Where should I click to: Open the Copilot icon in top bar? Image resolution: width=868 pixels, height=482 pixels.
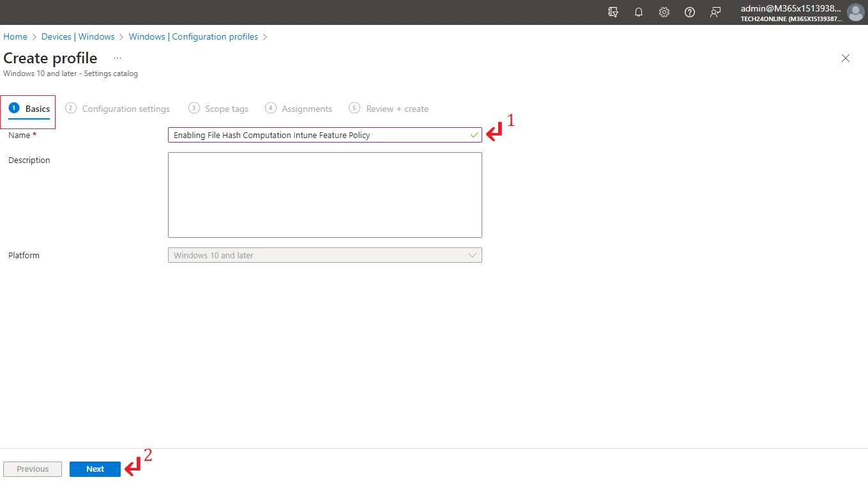coord(613,12)
